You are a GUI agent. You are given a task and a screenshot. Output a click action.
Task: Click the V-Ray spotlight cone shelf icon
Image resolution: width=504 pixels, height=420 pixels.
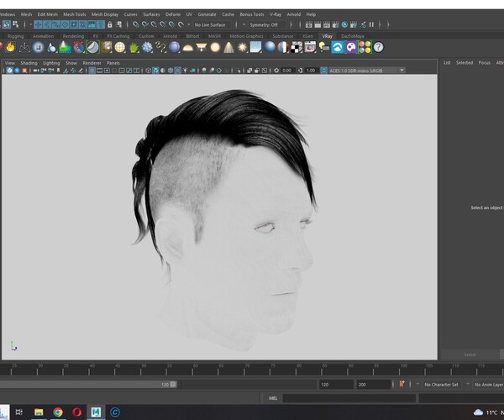point(228,47)
